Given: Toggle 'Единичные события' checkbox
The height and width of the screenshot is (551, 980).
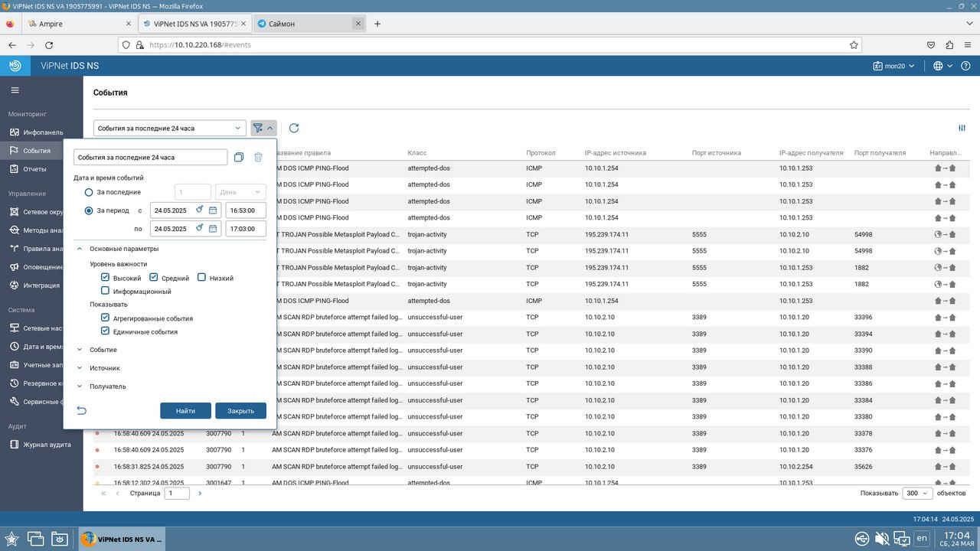Looking at the screenshot, I should [x=105, y=331].
